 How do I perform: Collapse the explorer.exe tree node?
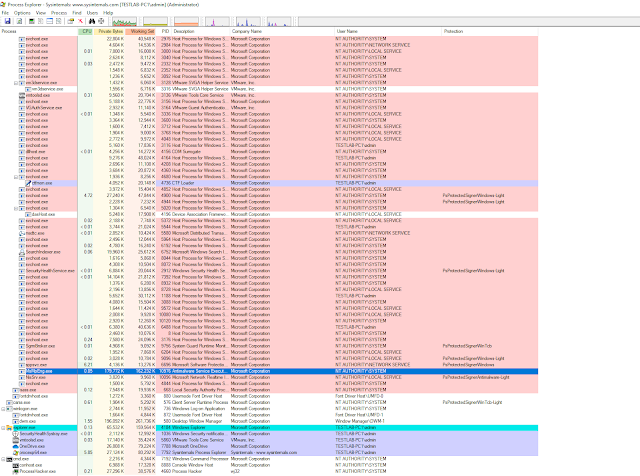[3, 427]
